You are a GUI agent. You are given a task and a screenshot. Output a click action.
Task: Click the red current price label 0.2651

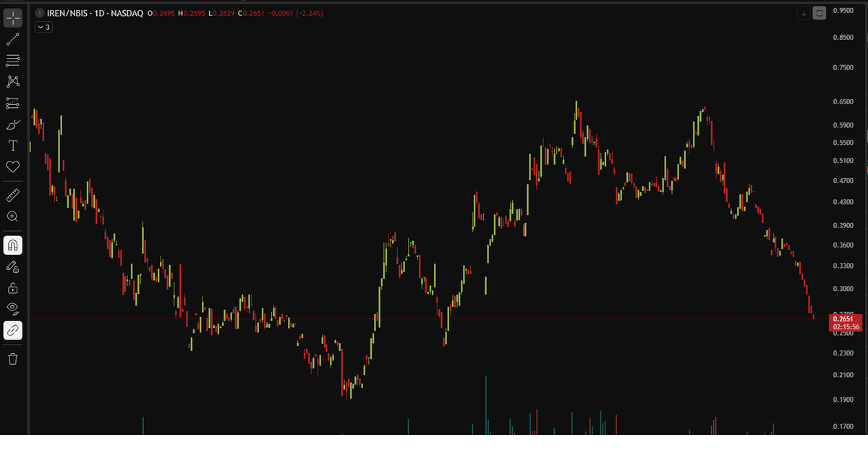click(845, 319)
